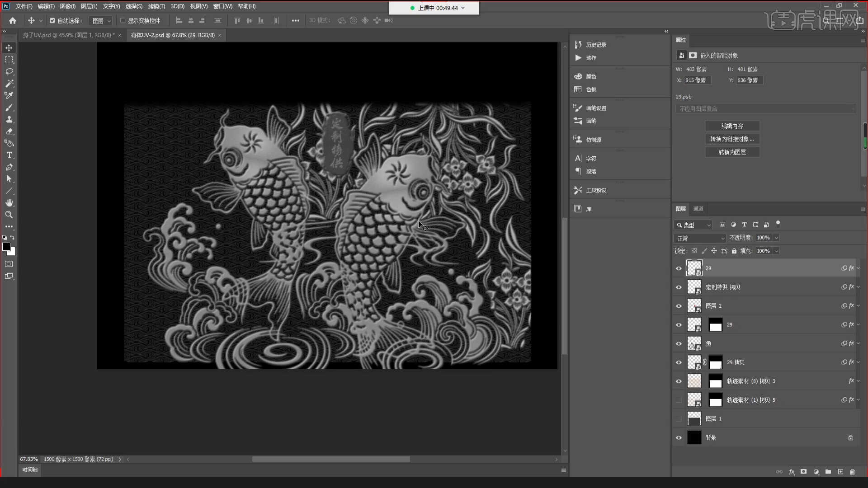Open the 窗口(W) menu
This screenshot has width=868, height=488.
(x=223, y=6)
